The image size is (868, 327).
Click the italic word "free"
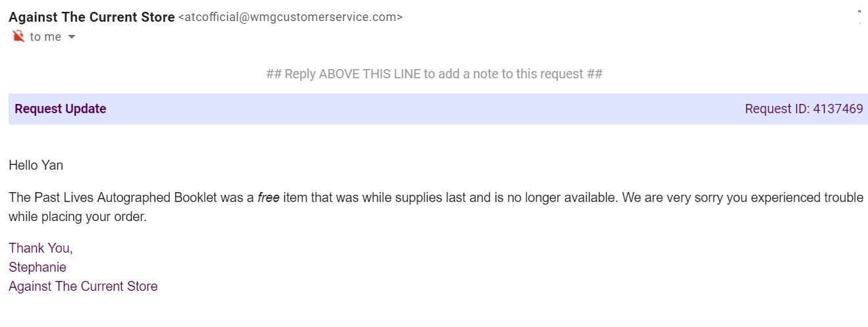tap(268, 197)
